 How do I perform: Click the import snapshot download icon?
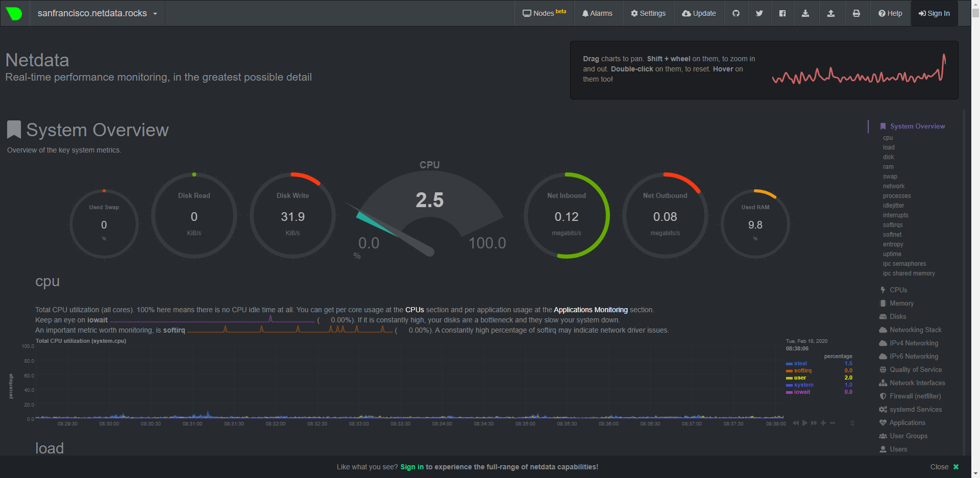tap(805, 13)
